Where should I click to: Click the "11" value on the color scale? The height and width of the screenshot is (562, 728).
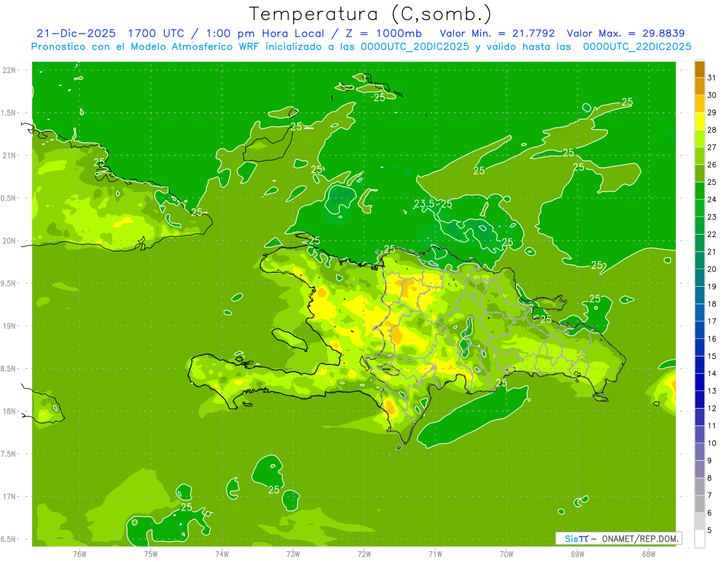pyautogui.click(x=712, y=426)
